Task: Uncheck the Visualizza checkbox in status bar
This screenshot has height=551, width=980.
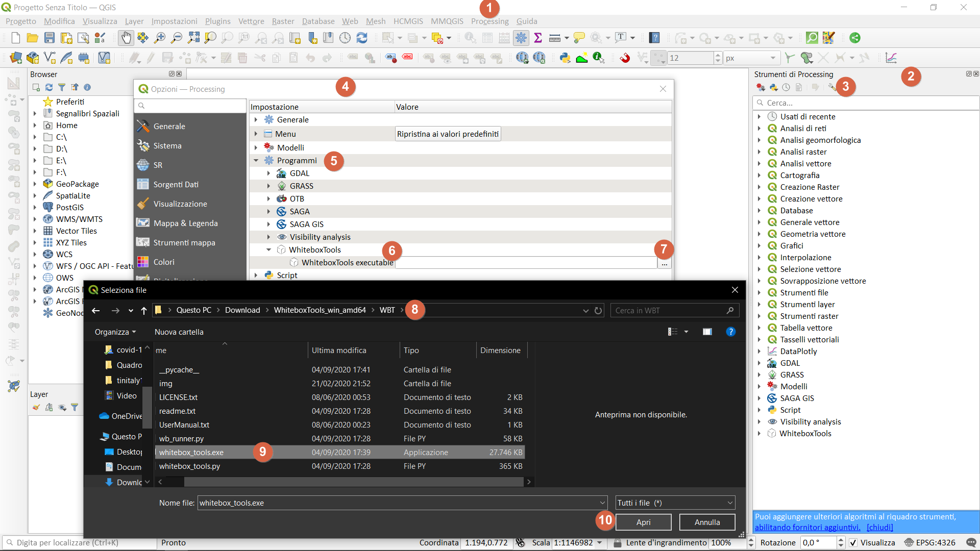Action: tap(854, 543)
